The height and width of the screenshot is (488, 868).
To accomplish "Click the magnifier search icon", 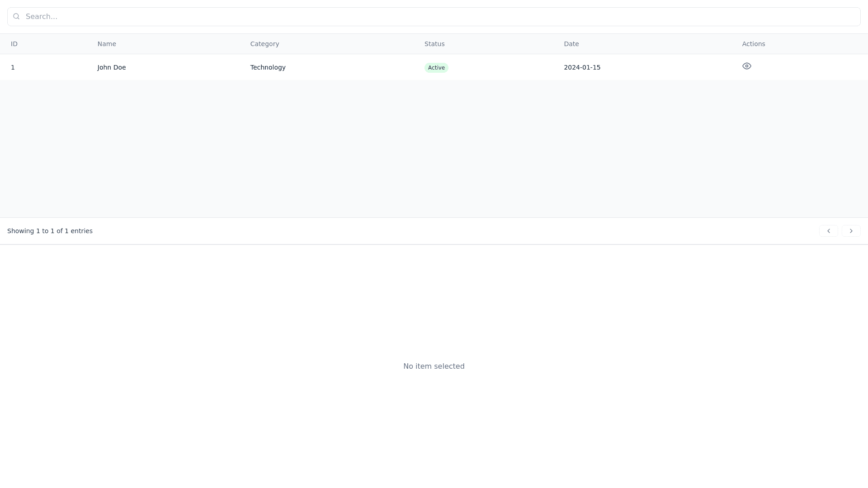I will pos(16,17).
